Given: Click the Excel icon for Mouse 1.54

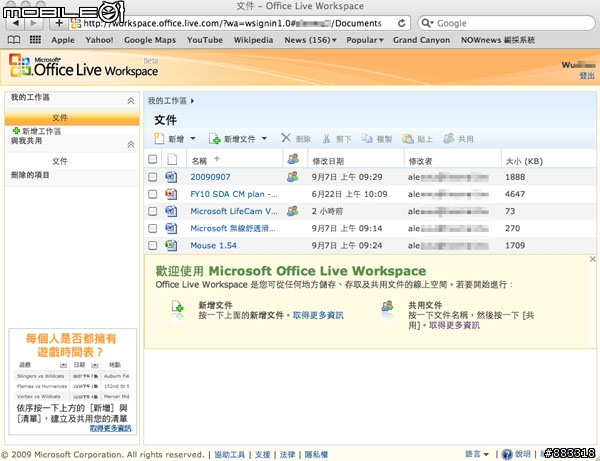Looking at the screenshot, I should point(171,245).
